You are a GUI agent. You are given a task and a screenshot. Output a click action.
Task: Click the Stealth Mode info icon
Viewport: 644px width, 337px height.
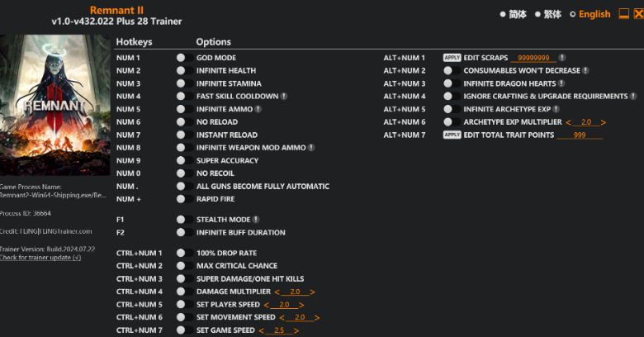coord(256,220)
